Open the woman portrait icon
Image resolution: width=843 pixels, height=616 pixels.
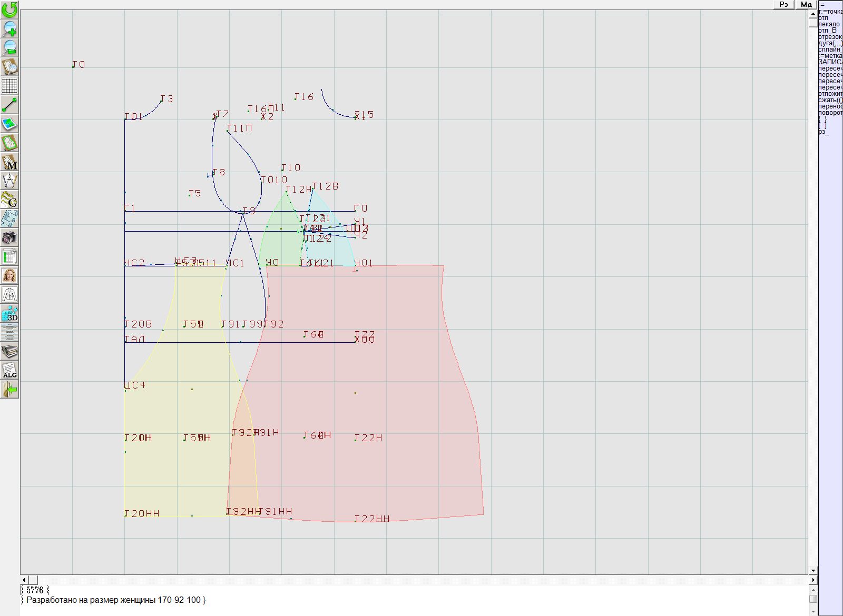9,275
